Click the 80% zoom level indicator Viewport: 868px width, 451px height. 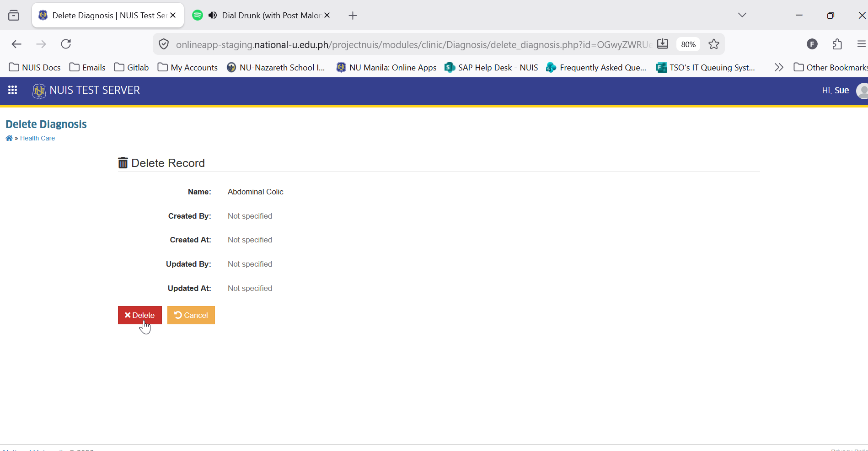(688, 44)
